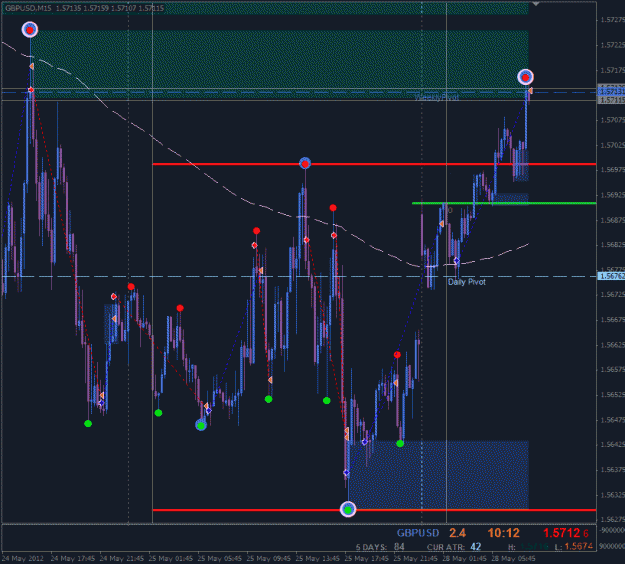625x564 pixels.
Task: Click the WeeklyPivot label
Action: tap(436, 97)
